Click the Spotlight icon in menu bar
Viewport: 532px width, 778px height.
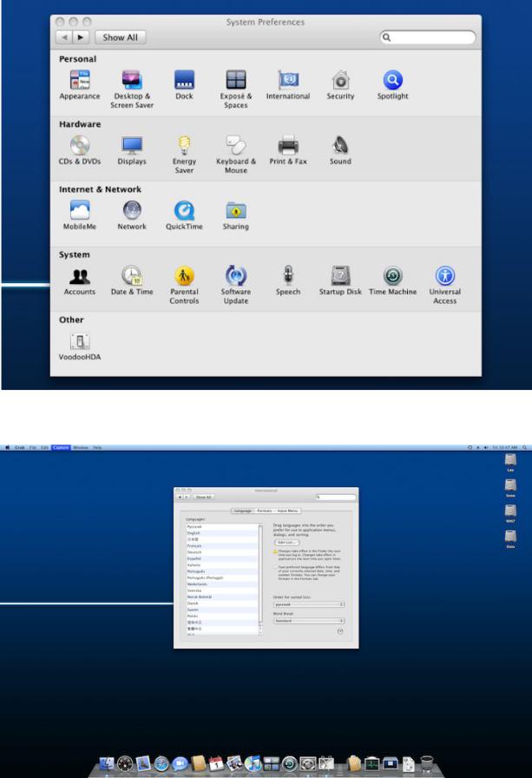click(x=524, y=447)
